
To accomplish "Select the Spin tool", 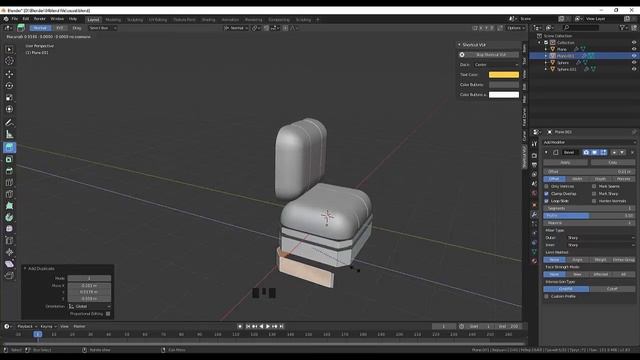I will [x=9, y=217].
